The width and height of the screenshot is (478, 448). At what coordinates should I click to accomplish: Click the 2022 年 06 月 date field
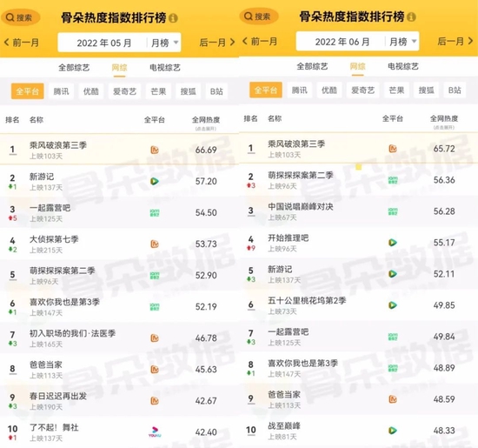pyautogui.click(x=342, y=42)
